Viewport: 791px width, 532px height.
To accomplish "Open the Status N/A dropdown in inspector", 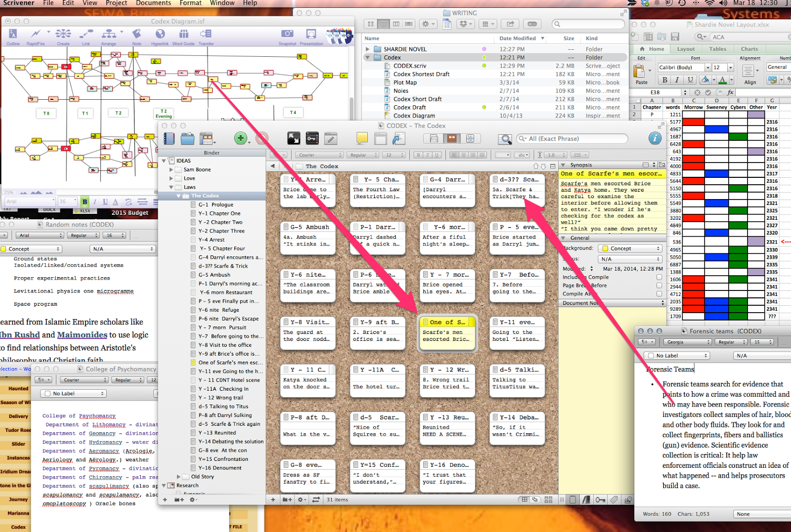I will 629,259.
